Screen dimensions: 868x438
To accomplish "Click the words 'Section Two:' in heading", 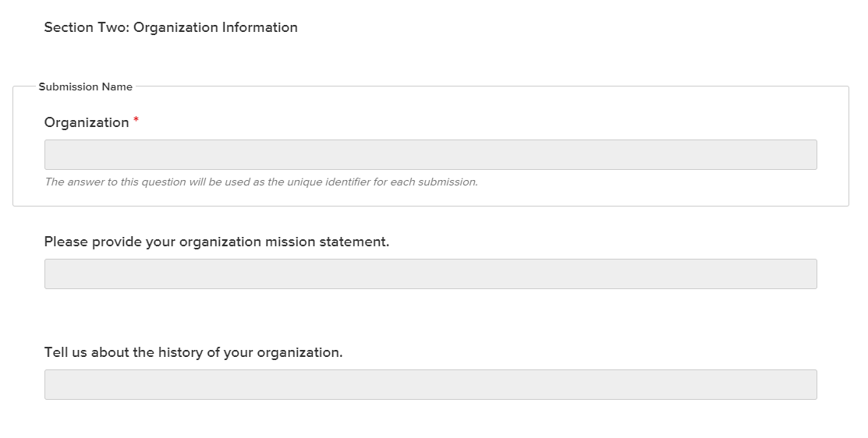I will [x=87, y=27].
